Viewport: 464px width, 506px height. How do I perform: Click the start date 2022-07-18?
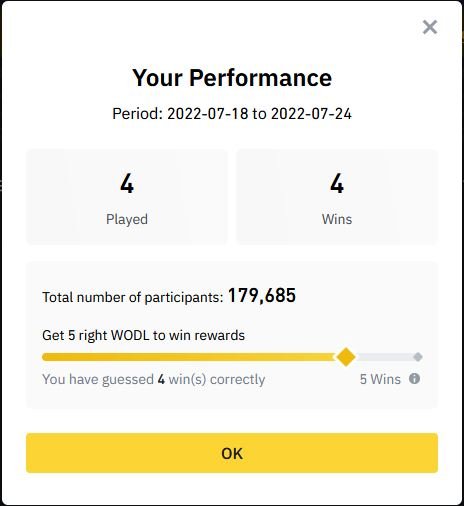click(208, 114)
